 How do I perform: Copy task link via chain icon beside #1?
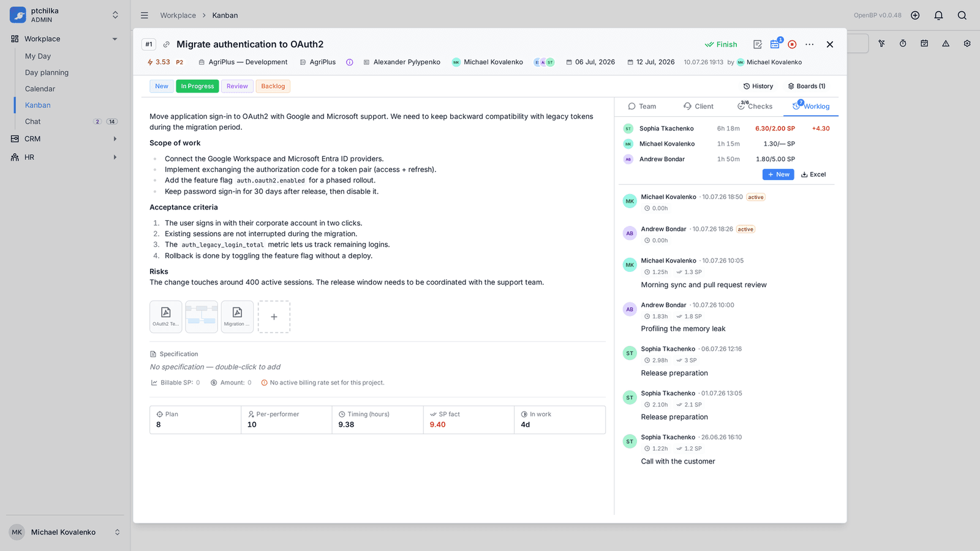click(166, 45)
